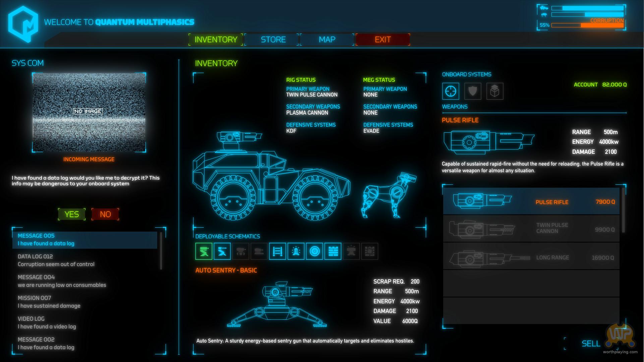This screenshot has width=644, height=362.
Task: Click the Exit button
Action: pos(383,40)
